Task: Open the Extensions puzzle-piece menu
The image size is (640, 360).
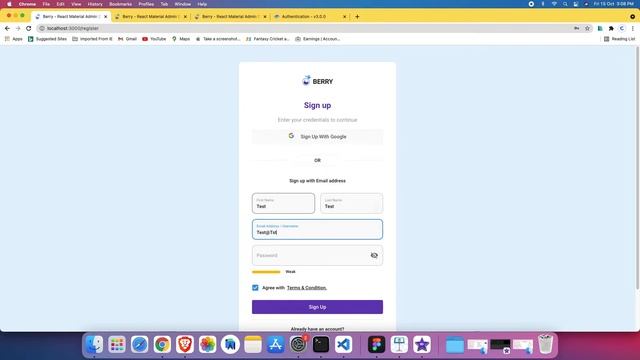Action: (611, 28)
